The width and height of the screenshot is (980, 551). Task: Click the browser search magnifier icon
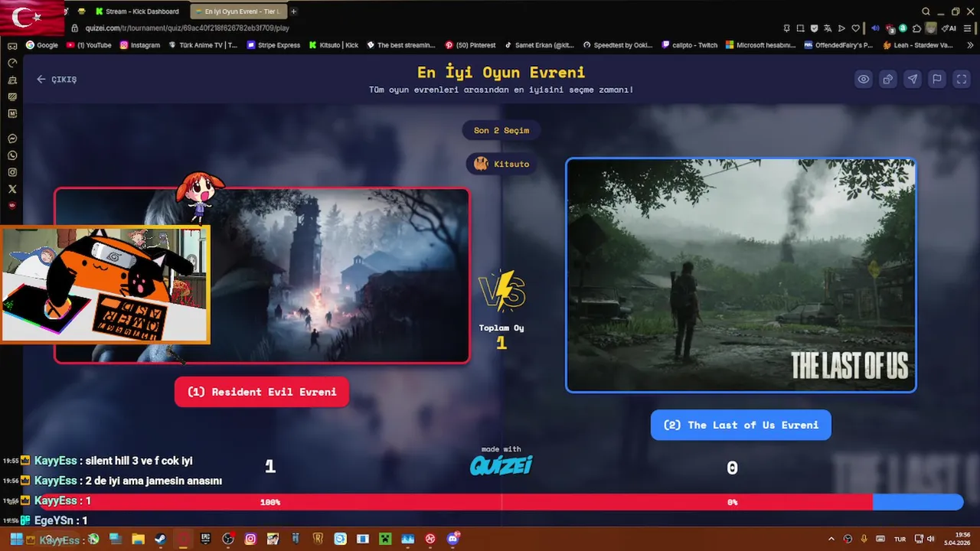[926, 11]
